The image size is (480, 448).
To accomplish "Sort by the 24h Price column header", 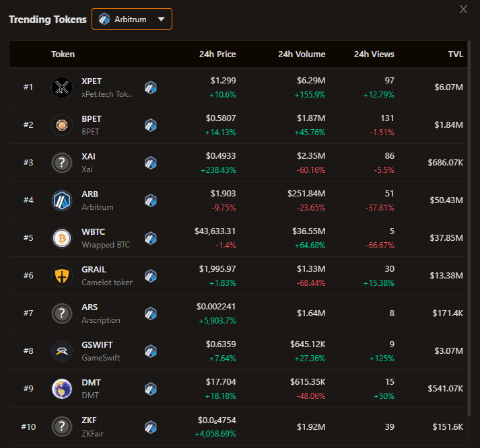I will click(217, 54).
